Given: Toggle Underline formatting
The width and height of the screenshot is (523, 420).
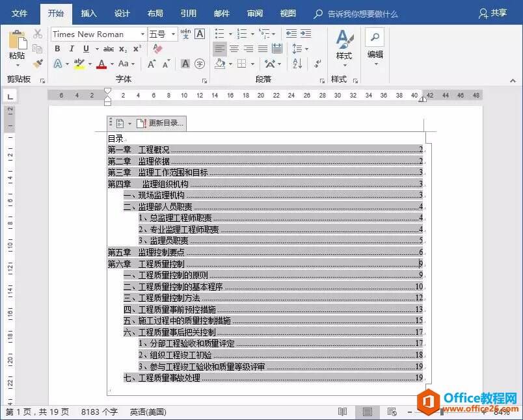Looking at the screenshot, I should coord(86,49).
